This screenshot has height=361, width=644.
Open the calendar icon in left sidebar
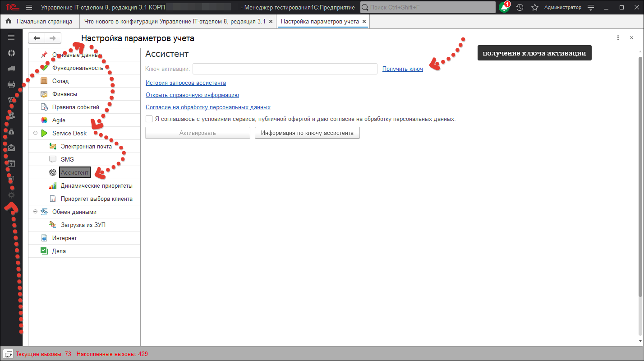11,163
